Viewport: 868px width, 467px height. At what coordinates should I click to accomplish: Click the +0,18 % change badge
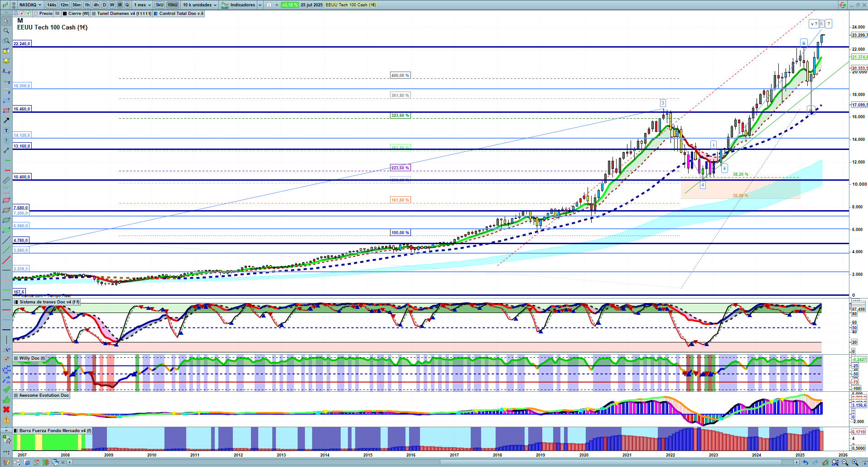point(289,5)
